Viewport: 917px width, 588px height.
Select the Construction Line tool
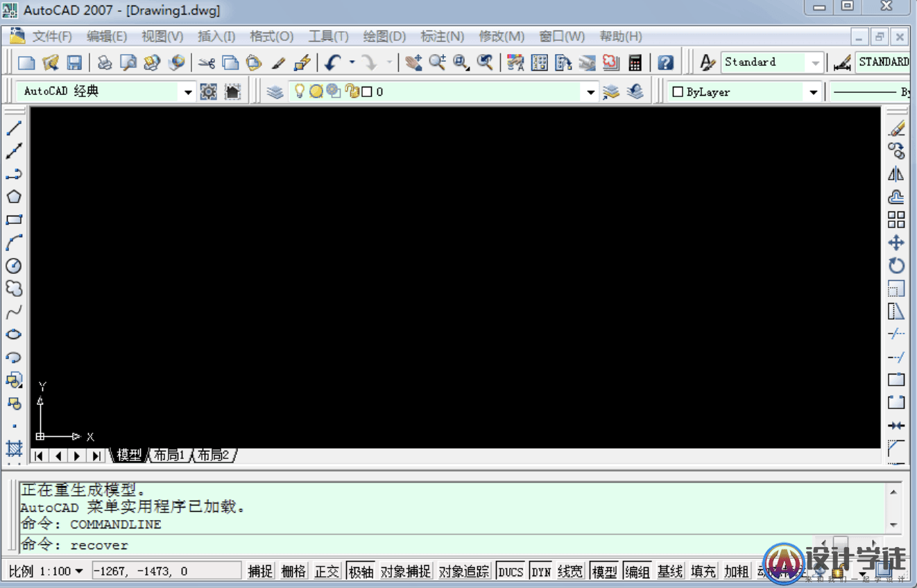point(14,151)
